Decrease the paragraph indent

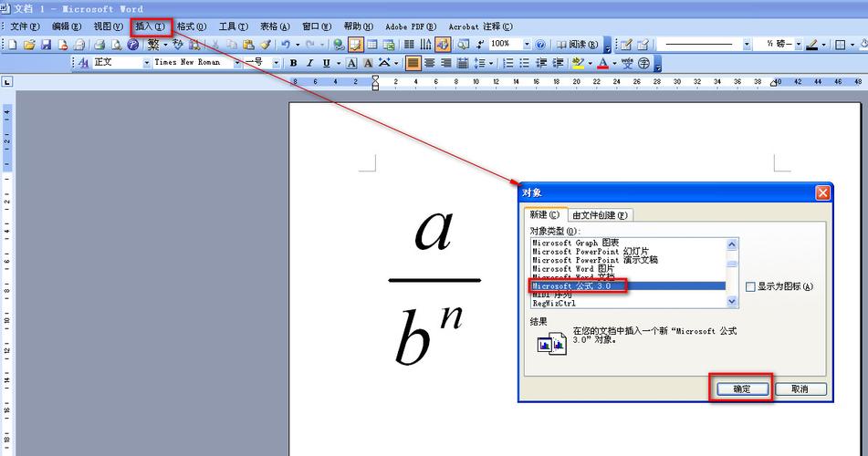click(541, 63)
